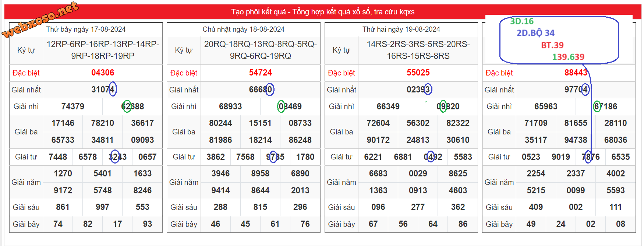Screen dimensions: 644x246
Task: Select fifth prize number '2013'
Action: pos(300,190)
